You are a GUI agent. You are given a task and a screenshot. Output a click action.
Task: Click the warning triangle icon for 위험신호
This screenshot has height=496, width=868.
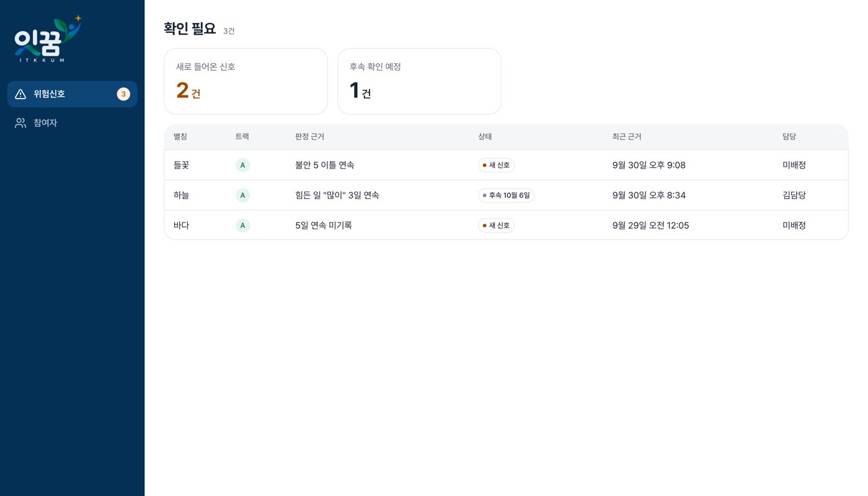20,94
